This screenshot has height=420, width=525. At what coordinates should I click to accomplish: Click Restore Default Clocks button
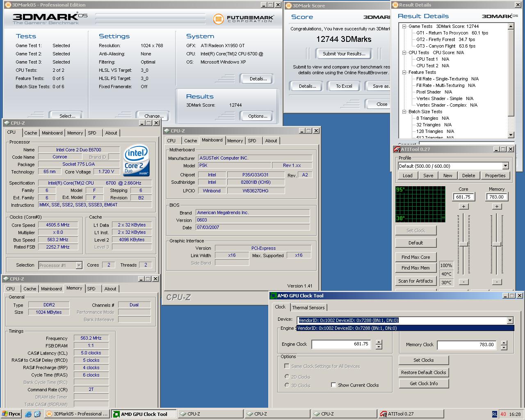click(424, 372)
